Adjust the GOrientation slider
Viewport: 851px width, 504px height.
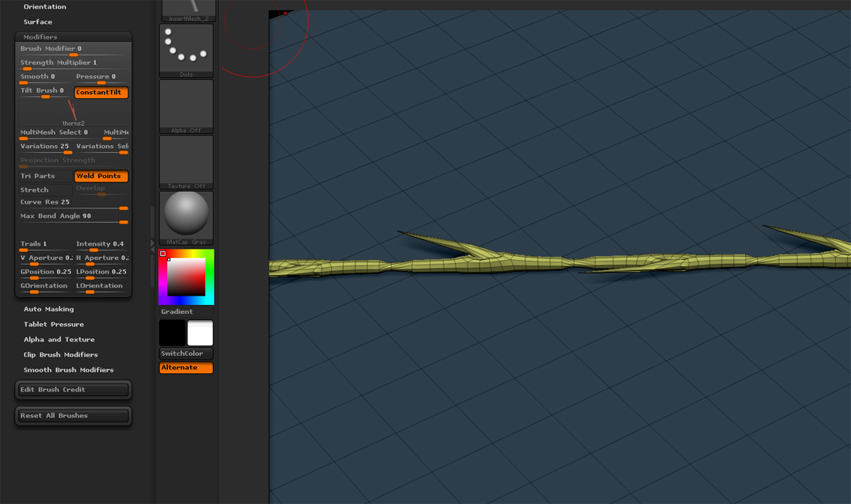[46, 288]
